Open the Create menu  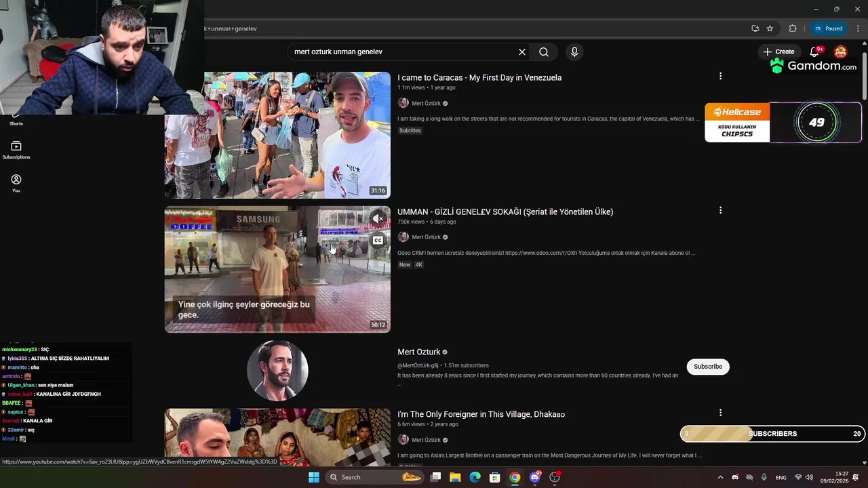778,52
